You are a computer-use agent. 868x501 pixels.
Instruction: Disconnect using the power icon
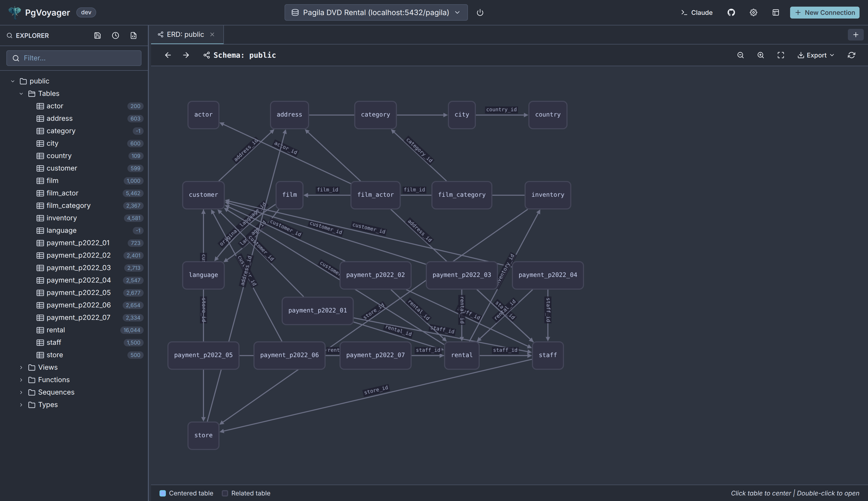[480, 12]
